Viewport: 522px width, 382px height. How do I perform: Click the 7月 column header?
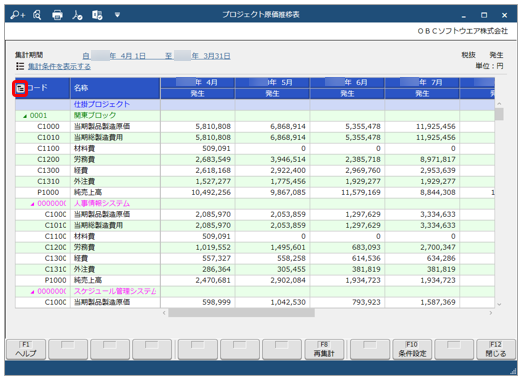coord(422,83)
